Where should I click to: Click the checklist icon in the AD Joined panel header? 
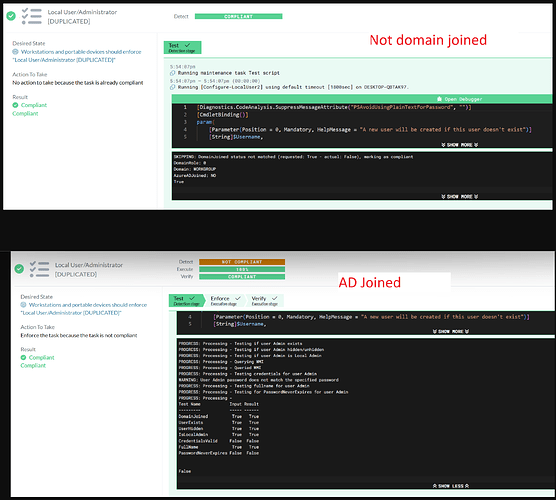(39, 269)
